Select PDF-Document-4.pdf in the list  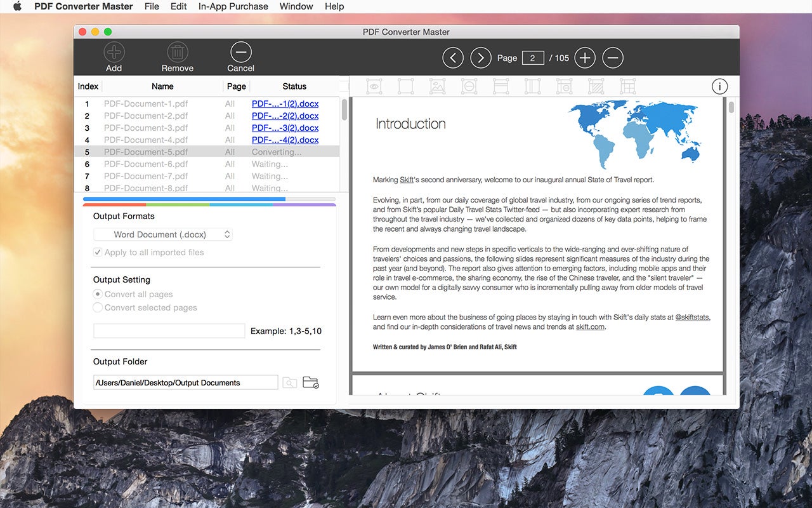coord(146,140)
